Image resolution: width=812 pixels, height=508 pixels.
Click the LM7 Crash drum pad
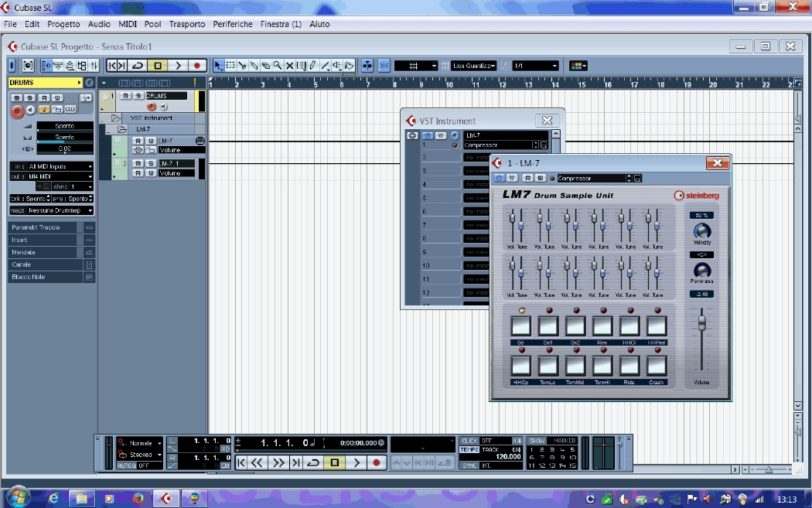pos(656,366)
